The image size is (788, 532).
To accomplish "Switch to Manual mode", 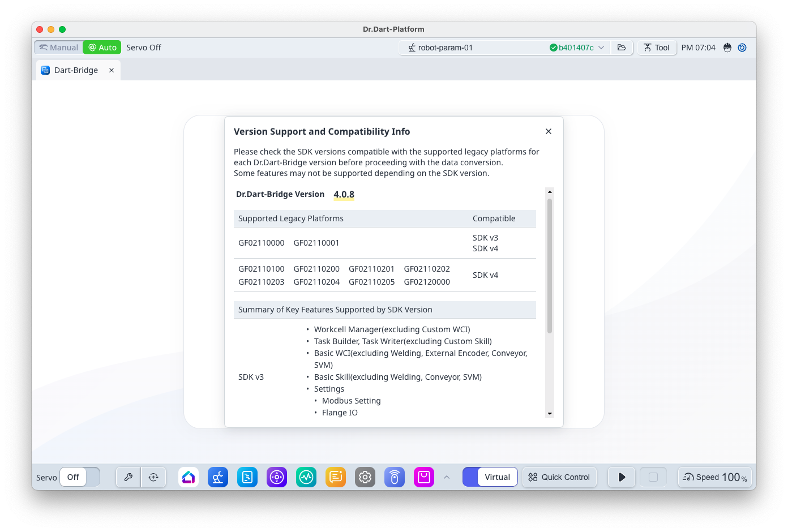I will 59,48.
